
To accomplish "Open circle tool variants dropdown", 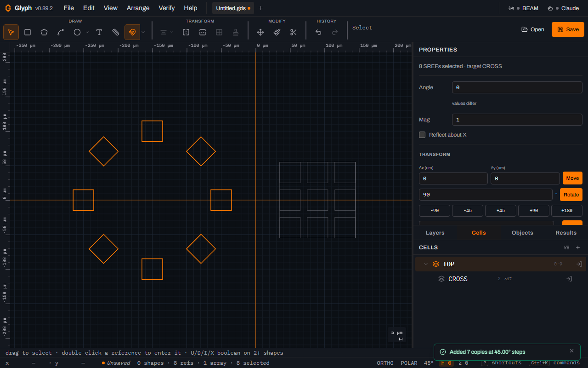I will coord(87,32).
